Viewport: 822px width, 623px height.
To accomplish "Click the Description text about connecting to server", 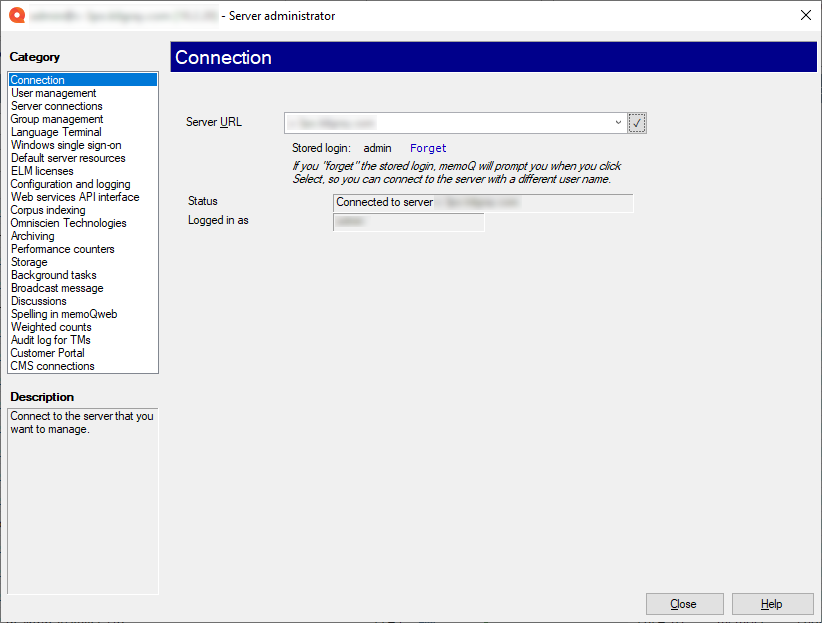I will tap(82, 423).
